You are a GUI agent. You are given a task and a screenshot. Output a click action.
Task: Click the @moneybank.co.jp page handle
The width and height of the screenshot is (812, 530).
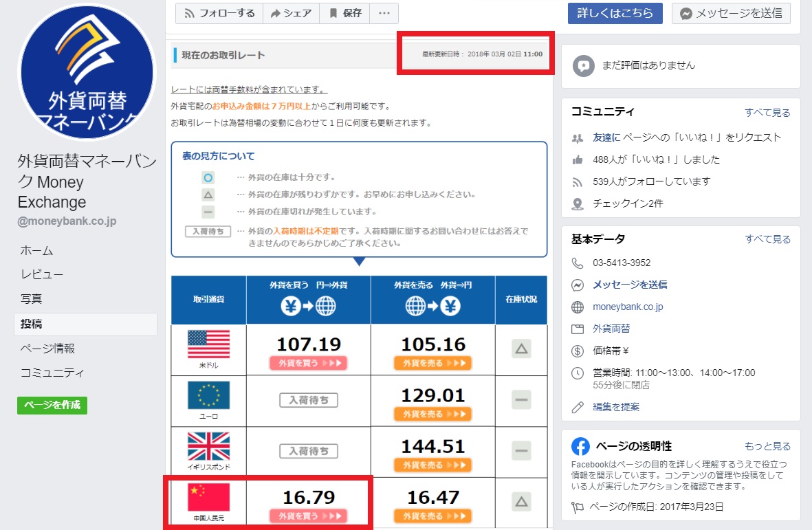pyautogui.click(x=67, y=221)
